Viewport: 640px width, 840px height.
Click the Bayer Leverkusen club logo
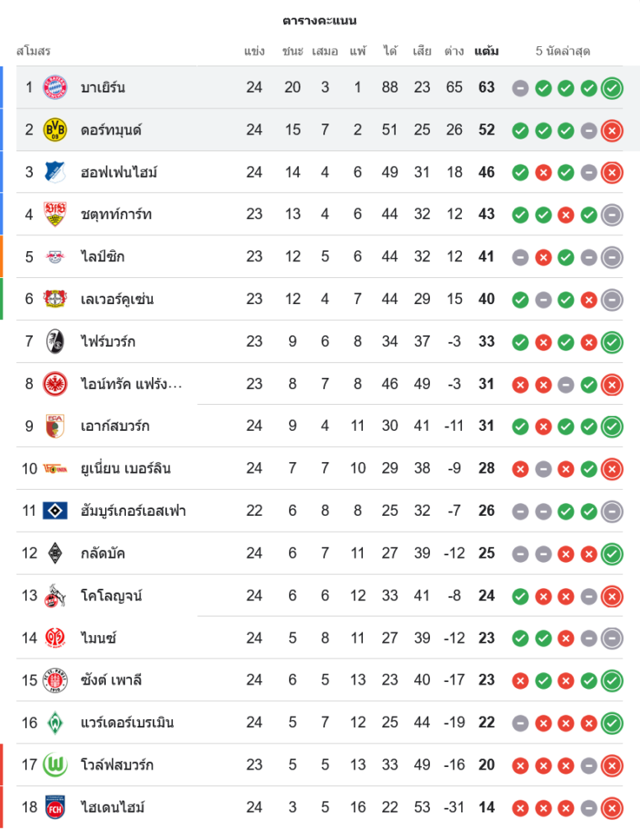pyautogui.click(x=55, y=299)
